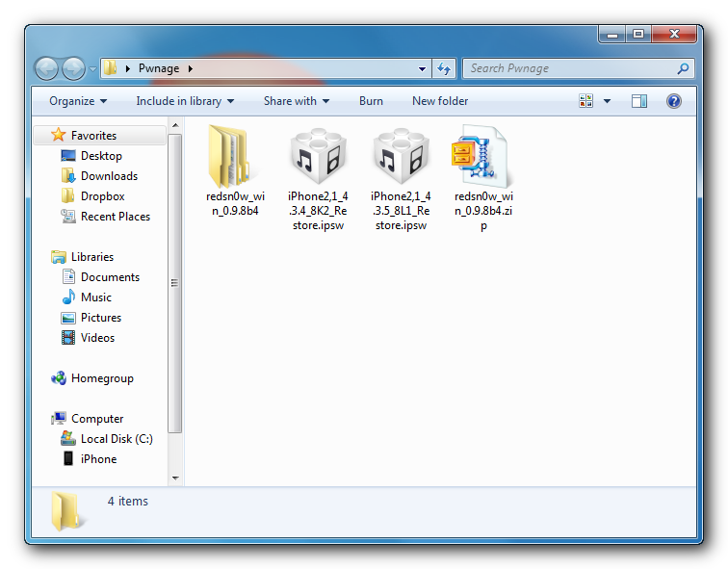The width and height of the screenshot is (728, 569).
Task: Select Downloads in Favorites
Action: (109, 176)
